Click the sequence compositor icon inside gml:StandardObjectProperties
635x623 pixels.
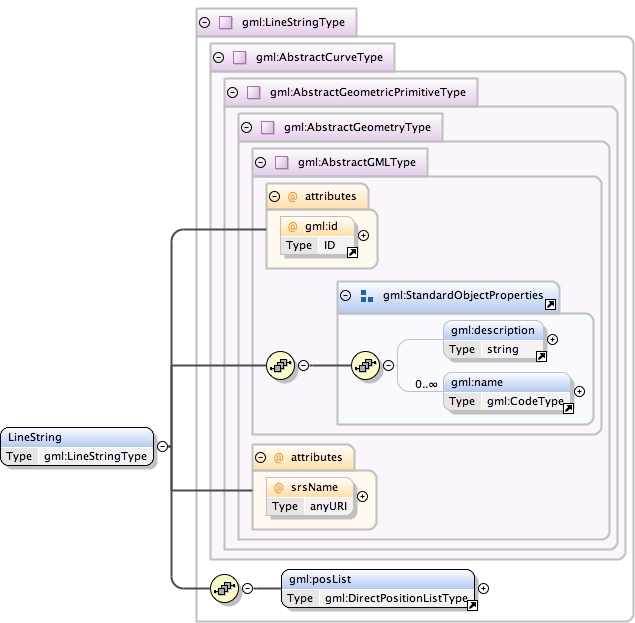tap(365, 365)
